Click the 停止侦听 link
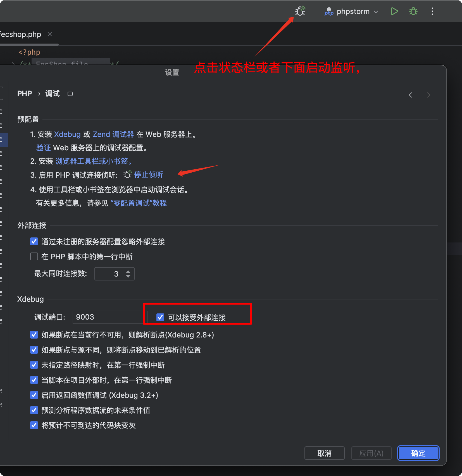This screenshot has width=462, height=476. point(148,175)
